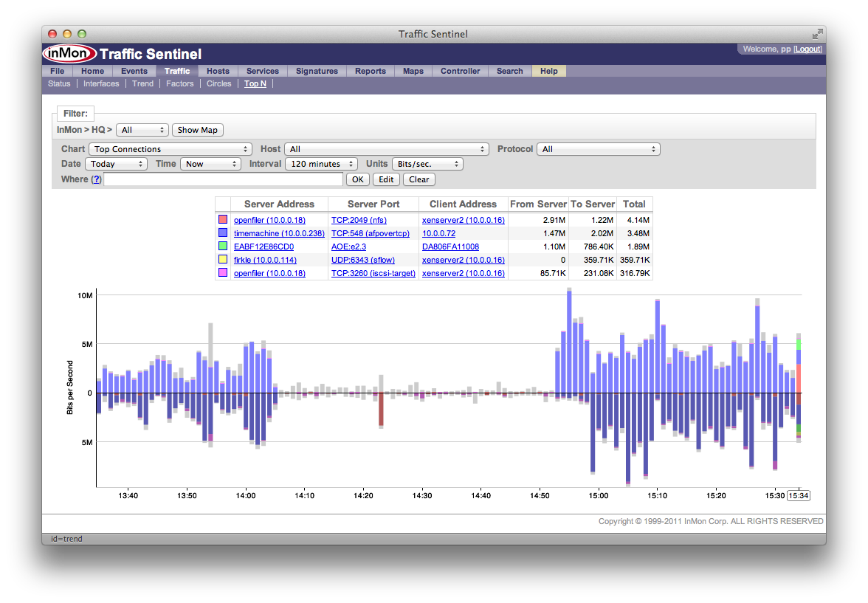The image size is (868, 603).
Task: Click the Show Map button
Action: pyautogui.click(x=198, y=130)
